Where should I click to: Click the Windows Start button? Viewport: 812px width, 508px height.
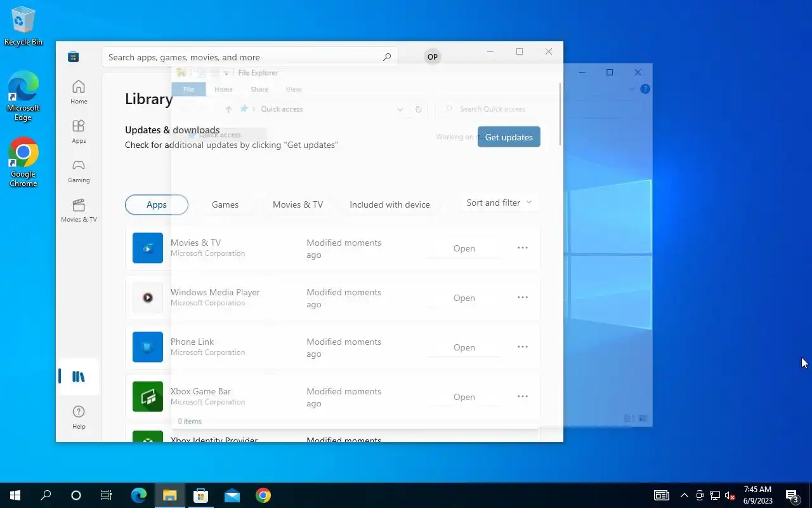tap(15, 495)
